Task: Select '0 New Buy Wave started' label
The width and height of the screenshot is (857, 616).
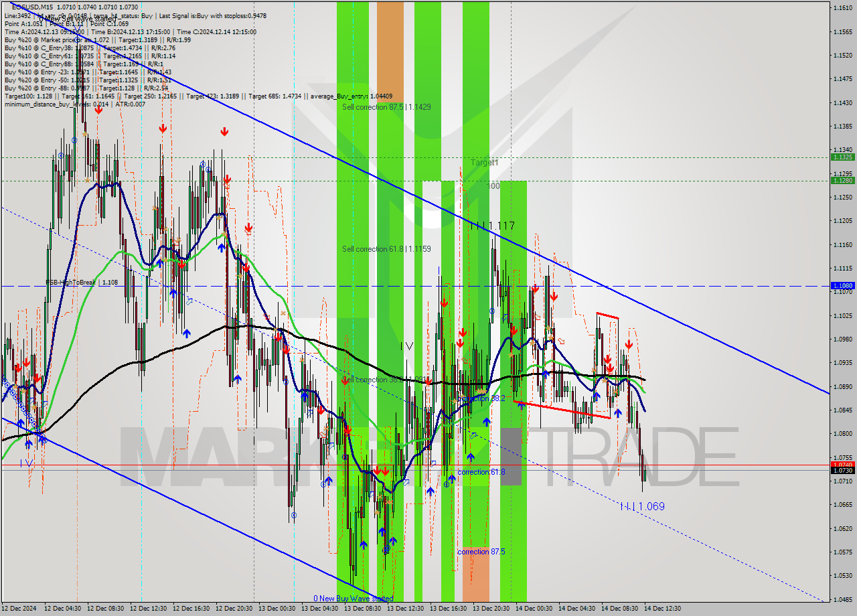Action: click(x=354, y=599)
